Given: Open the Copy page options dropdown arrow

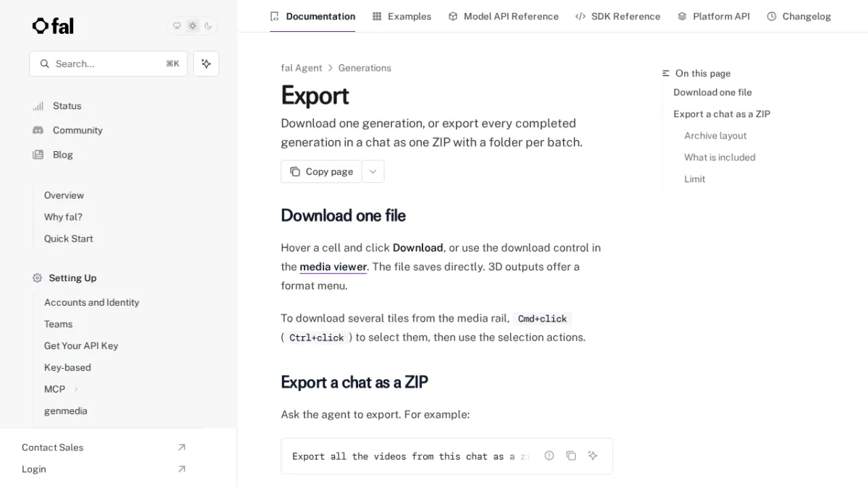Looking at the screenshot, I should pyautogui.click(x=373, y=171).
